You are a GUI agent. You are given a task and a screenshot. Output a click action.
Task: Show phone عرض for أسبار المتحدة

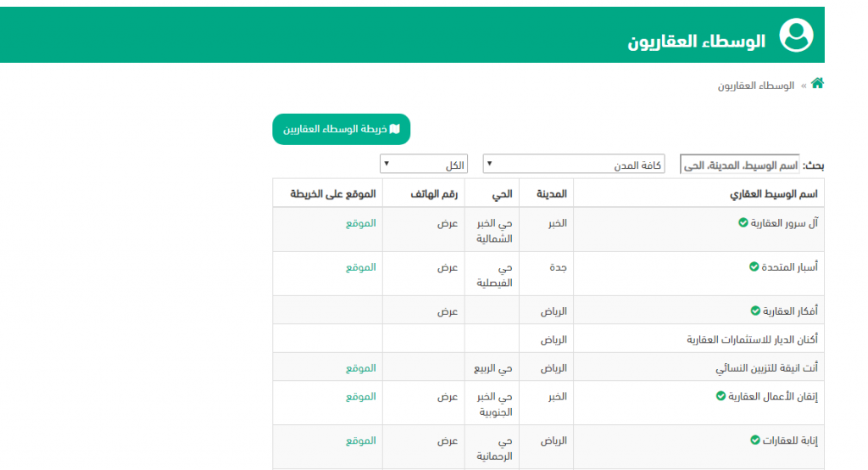[x=448, y=268]
